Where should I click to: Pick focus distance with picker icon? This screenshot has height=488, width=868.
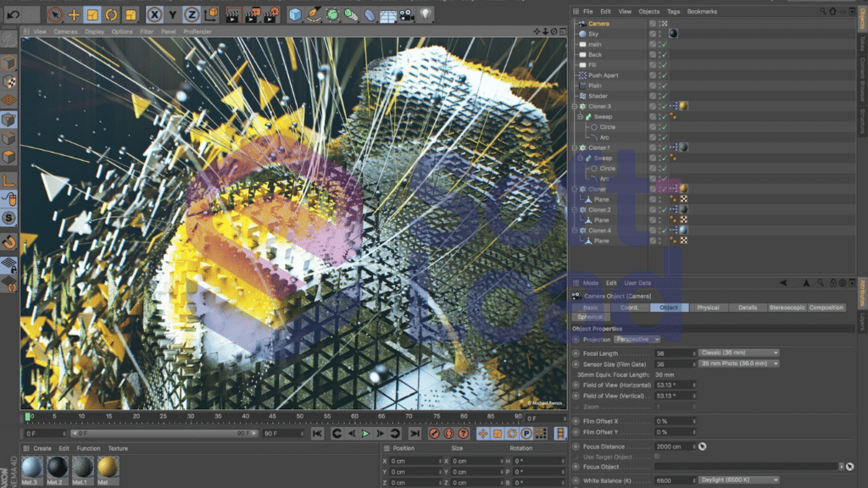pos(703,446)
